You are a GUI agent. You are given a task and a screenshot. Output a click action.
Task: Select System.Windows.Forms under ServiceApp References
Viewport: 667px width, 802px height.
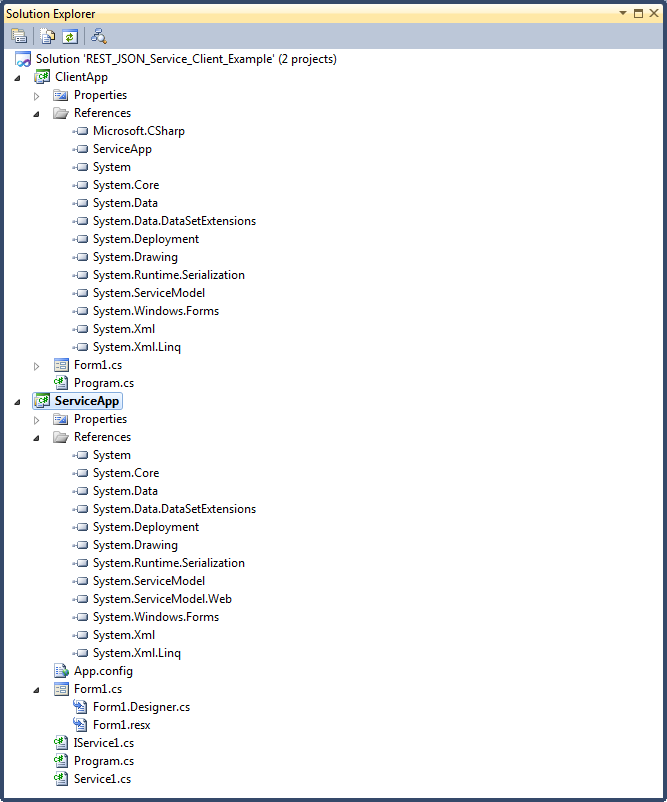pyautogui.click(x=156, y=617)
